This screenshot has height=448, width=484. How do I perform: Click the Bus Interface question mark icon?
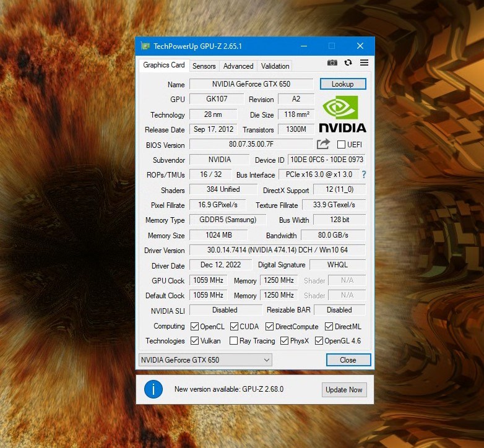(x=364, y=174)
